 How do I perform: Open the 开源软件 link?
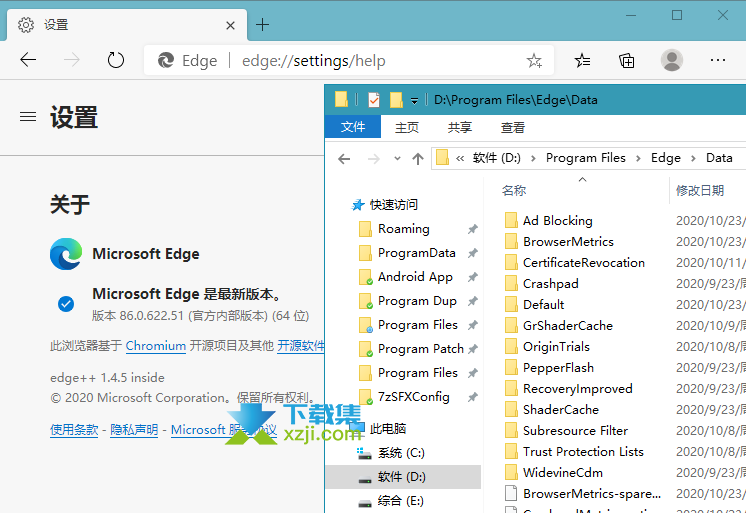tap(301, 345)
